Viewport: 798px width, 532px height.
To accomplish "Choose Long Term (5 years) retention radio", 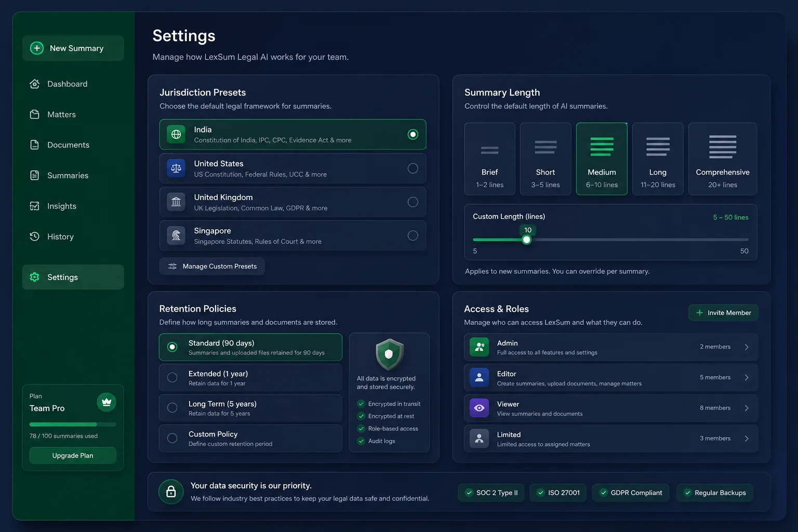I will (172, 408).
